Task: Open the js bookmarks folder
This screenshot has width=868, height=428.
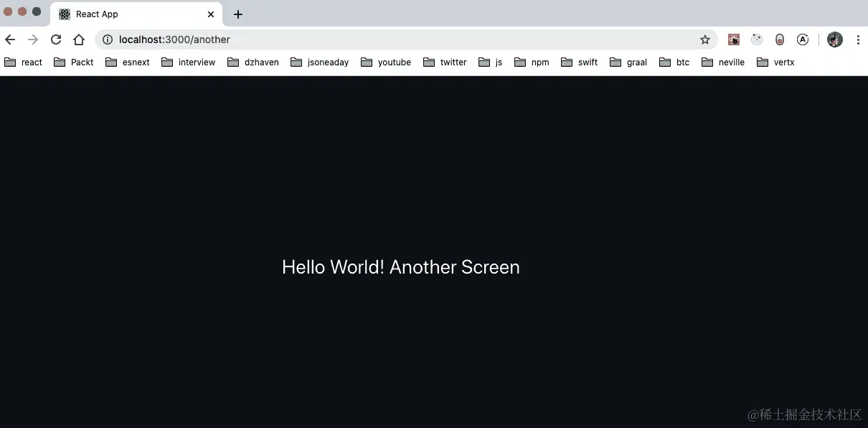Action: (491, 62)
